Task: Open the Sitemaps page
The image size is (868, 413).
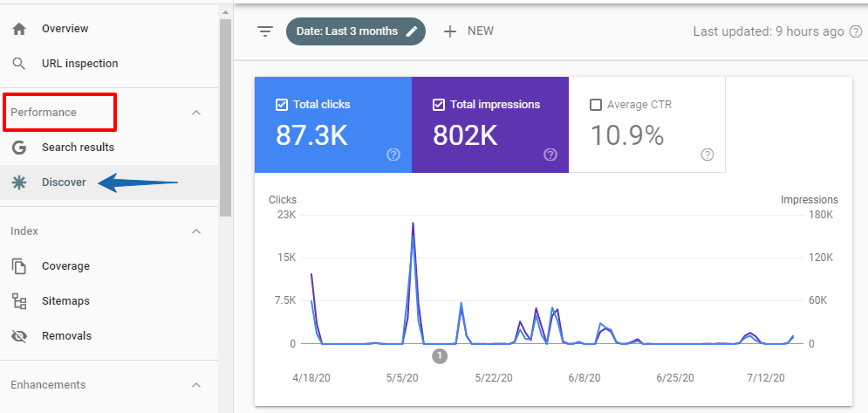Action: click(65, 301)
